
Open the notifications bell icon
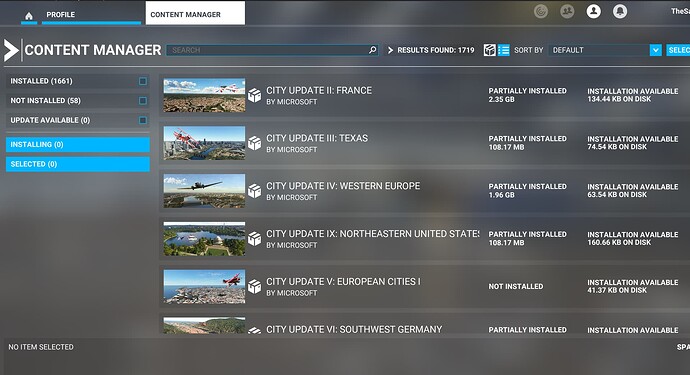(x=620, y=11)
